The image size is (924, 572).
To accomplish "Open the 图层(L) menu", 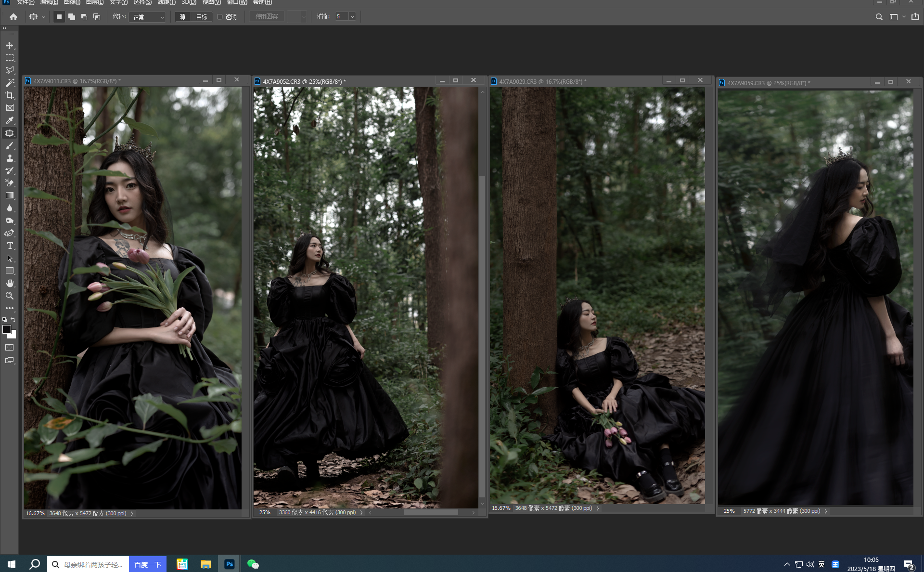I will 95,2.
